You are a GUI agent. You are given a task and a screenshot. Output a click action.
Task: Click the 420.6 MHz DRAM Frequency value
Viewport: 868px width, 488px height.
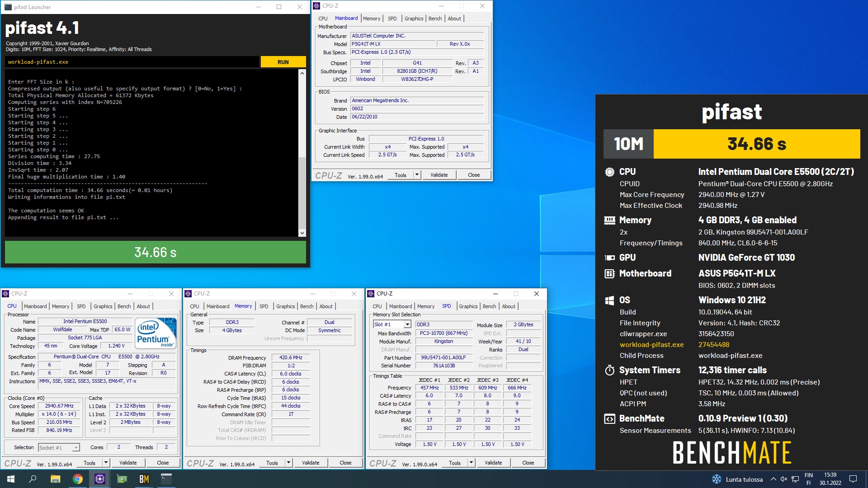[291, 357]
